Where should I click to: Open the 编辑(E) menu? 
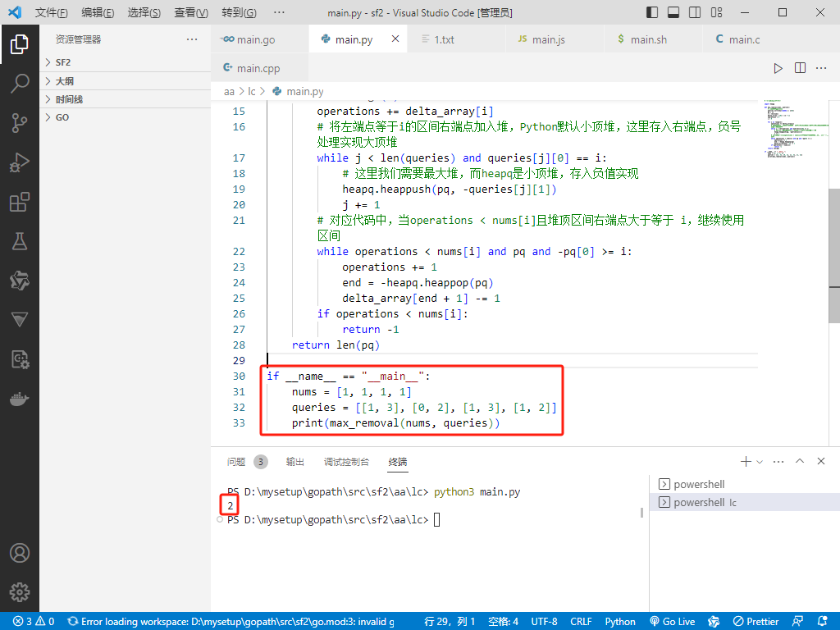pyautogui.click(x=98, y=12)
